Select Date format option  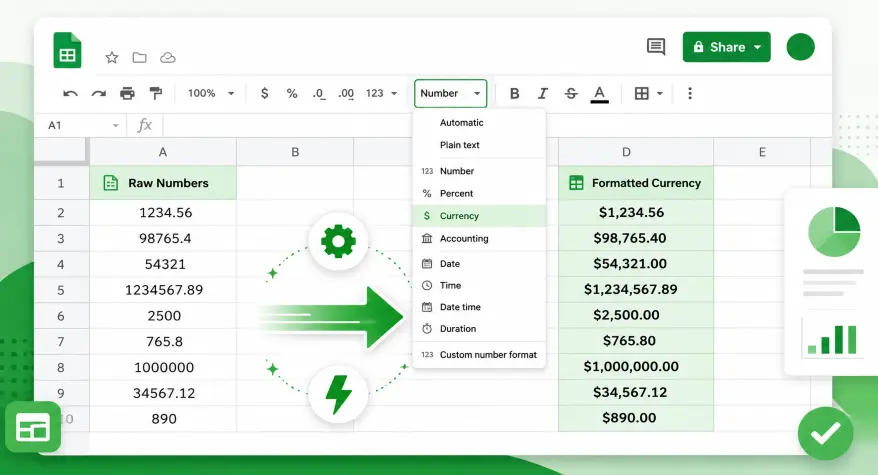tap(479, 263)
